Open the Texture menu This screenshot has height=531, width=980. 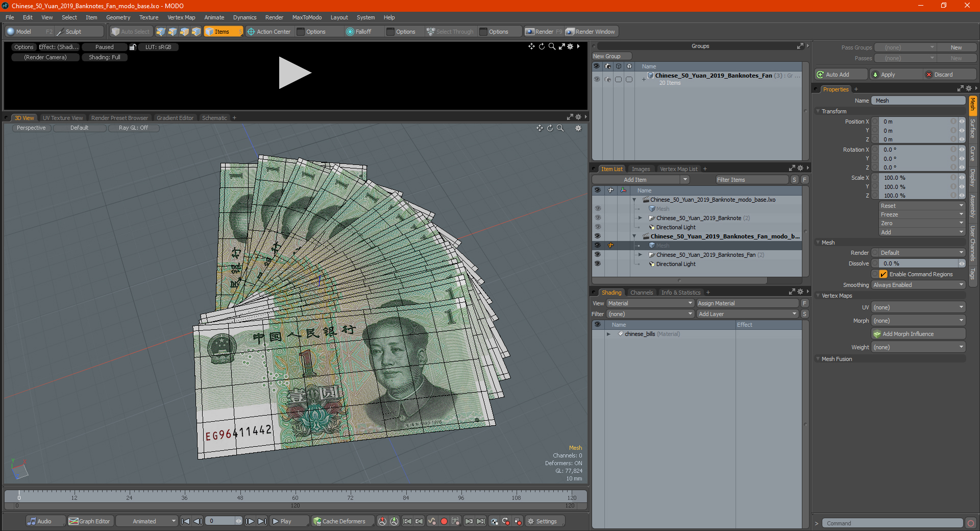point(149,17)
